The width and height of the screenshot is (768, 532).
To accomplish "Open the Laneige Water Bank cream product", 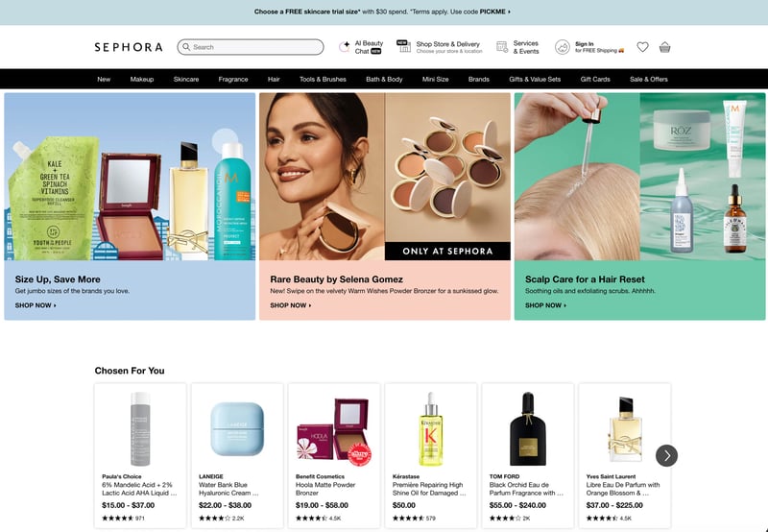I will click(237, 455).
